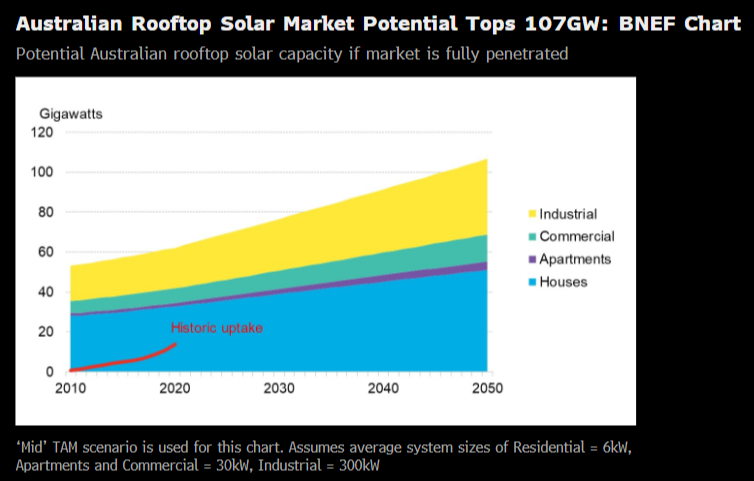Select the 'Houses' legend label
The height and width of the screenshot is (481, 754).
(x=563, y=282)
